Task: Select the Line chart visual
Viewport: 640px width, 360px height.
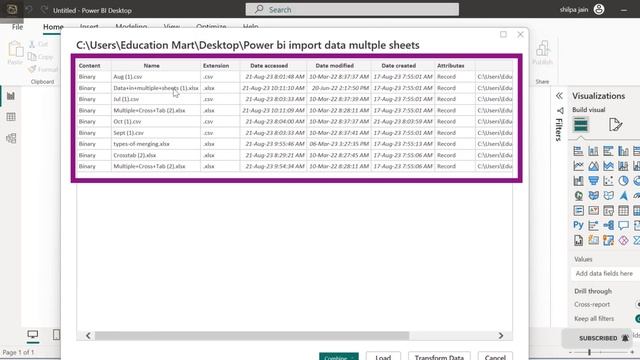Action: point(578,166)
